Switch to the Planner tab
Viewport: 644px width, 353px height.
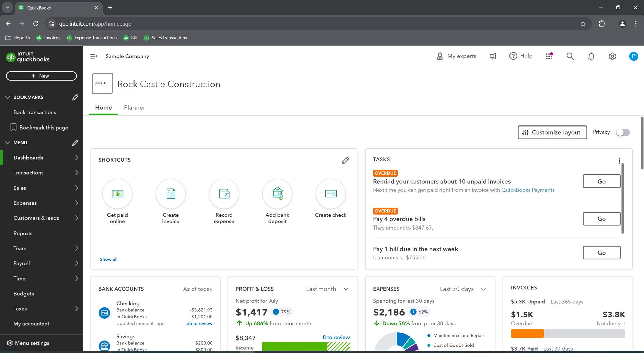tap(134, 108)
